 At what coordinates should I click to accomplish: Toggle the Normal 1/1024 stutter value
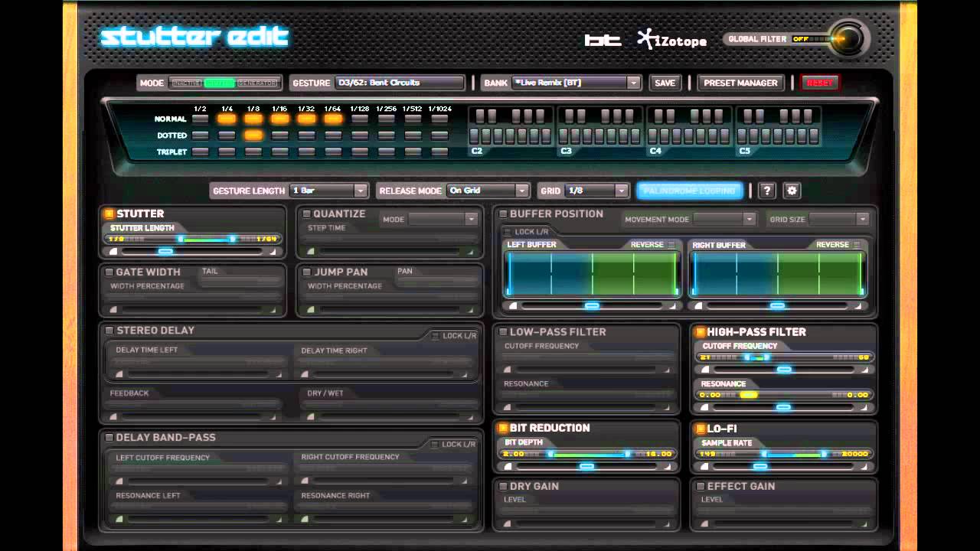point(439,119)
